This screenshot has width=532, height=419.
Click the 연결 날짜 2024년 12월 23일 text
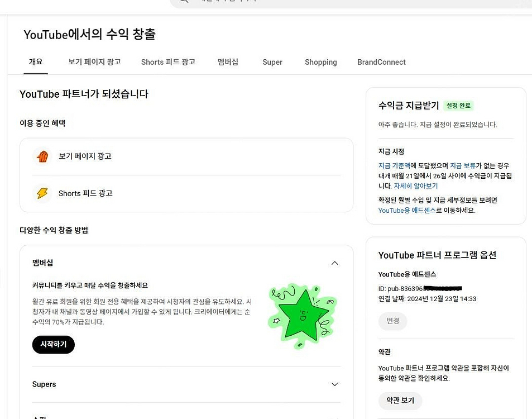coord(427,299)
